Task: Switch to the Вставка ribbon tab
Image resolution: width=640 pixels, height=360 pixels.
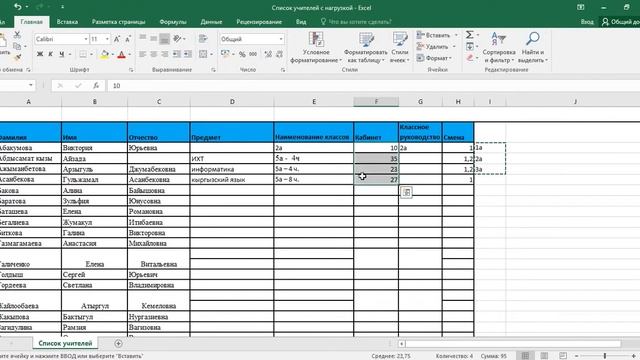Action: point(67,22)
